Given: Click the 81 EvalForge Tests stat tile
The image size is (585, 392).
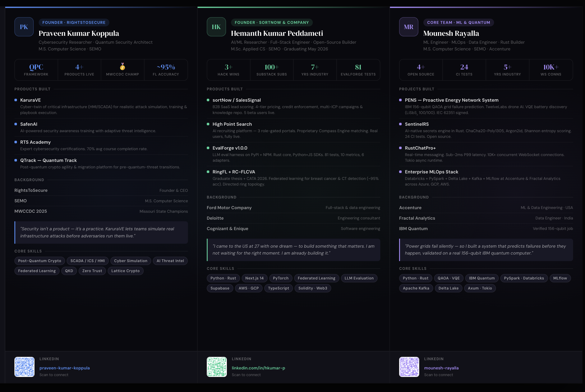Looking at the screenshot, I should coord(358,70).
